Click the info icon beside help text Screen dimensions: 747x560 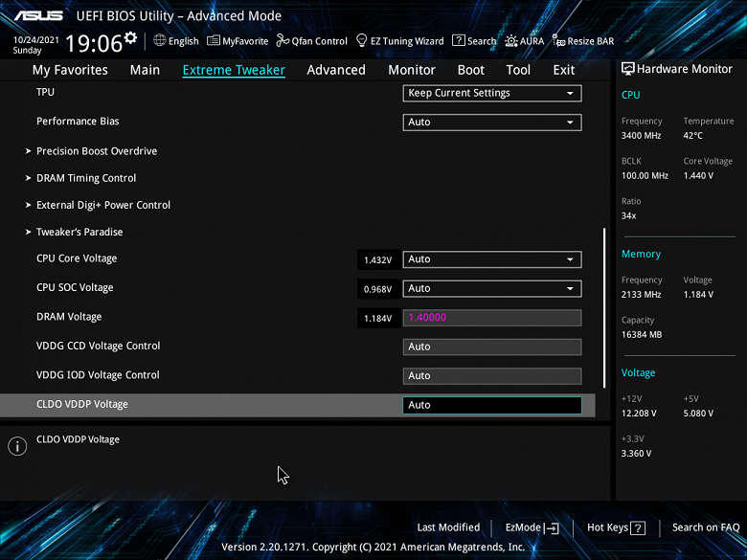(17, 446)
